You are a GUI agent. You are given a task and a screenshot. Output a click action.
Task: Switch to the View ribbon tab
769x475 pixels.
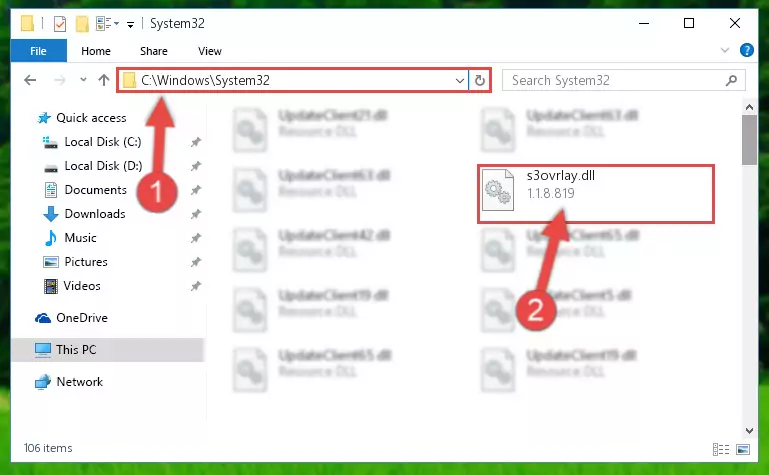[209, 51]
